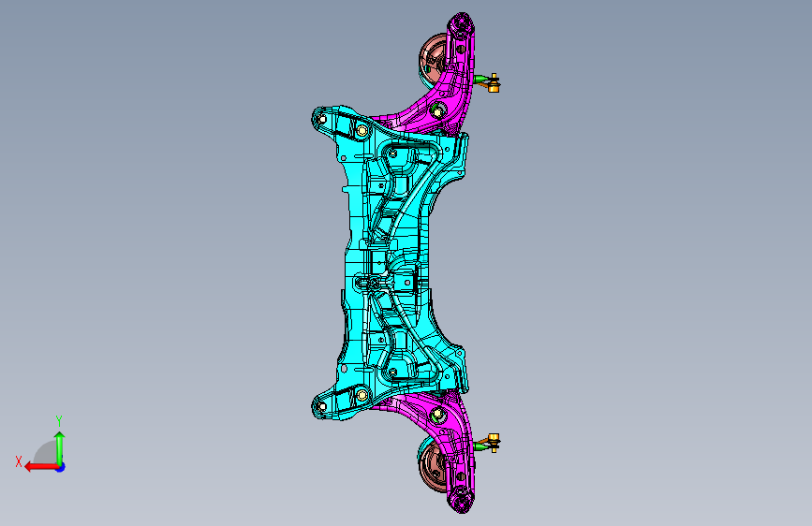Select the lower orange ball joint fitting
Viewport: 812px width, 526px height.
pyautogui.click(x=493, y=443)
